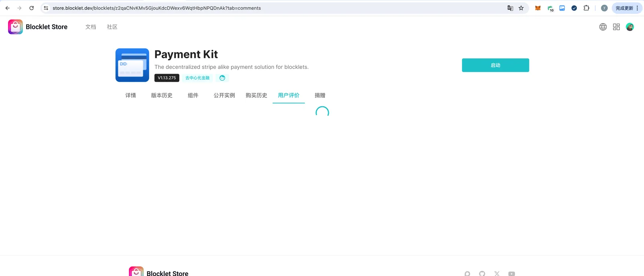The height and width of the screenshot is (276, 644).
Task: Switch to the 购买历史 tab
Action: 256,95
